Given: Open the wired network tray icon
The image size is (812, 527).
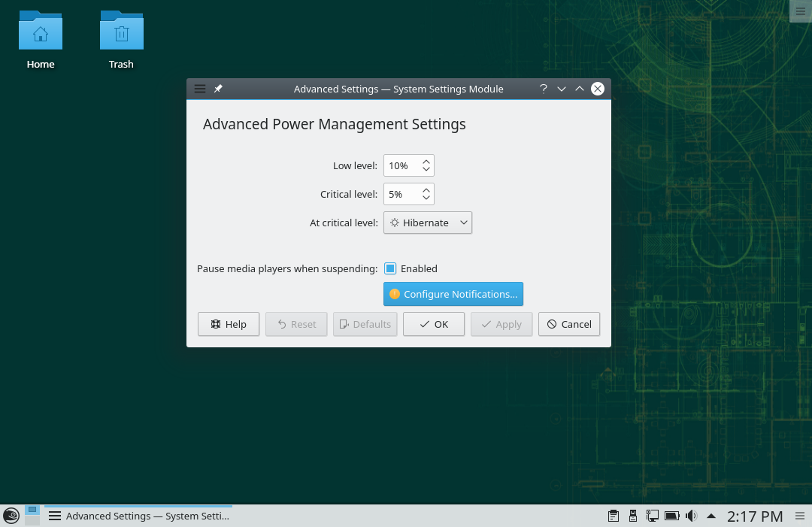Looking at the screenshot, I should coord(653,516).
